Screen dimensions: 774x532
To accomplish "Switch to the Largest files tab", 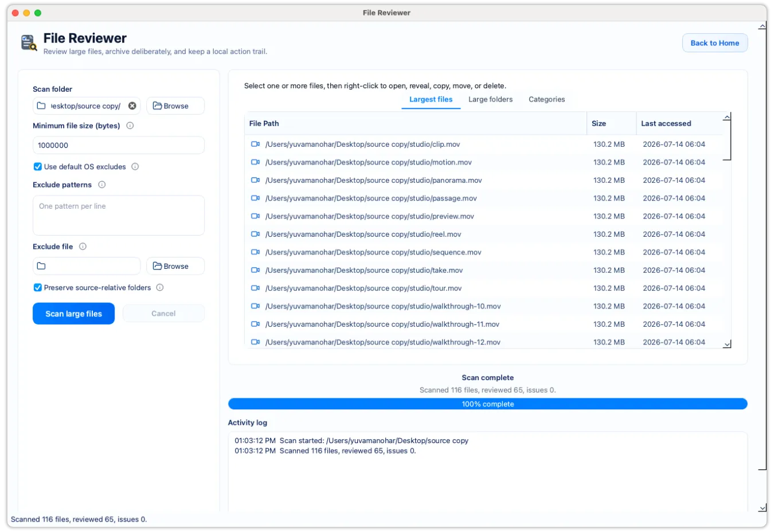I will [x=431, y=99].
